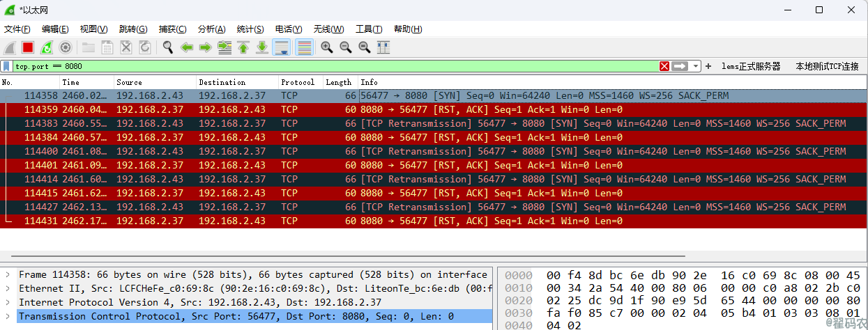
Task: Open the 分析(A) menu
Action: (x=211, y=29)
